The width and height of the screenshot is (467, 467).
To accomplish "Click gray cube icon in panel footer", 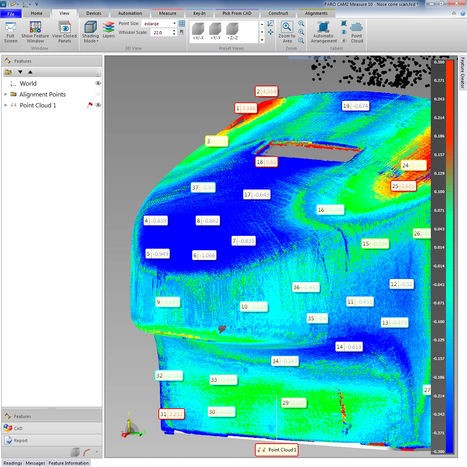I will click(75, 452).
